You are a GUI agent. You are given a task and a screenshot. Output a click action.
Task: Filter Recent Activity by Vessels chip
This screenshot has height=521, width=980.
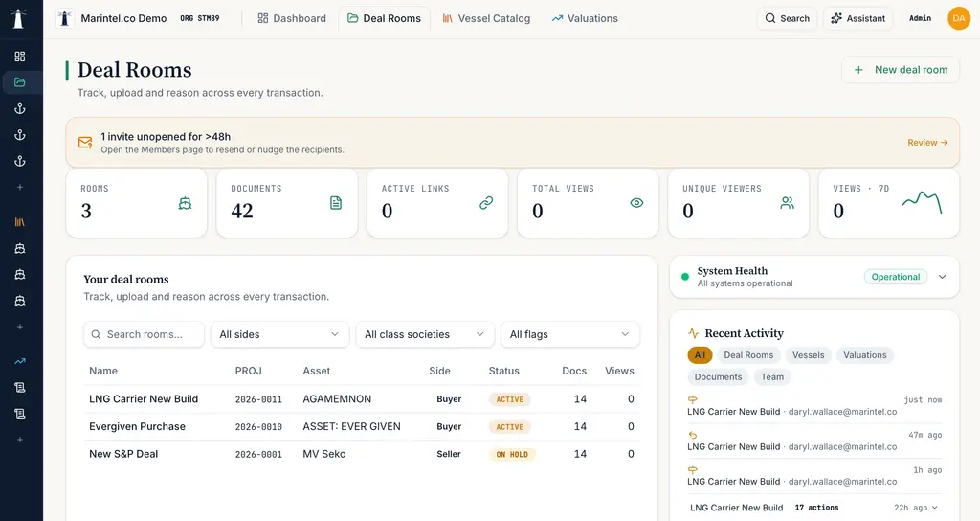click(808, 355)
